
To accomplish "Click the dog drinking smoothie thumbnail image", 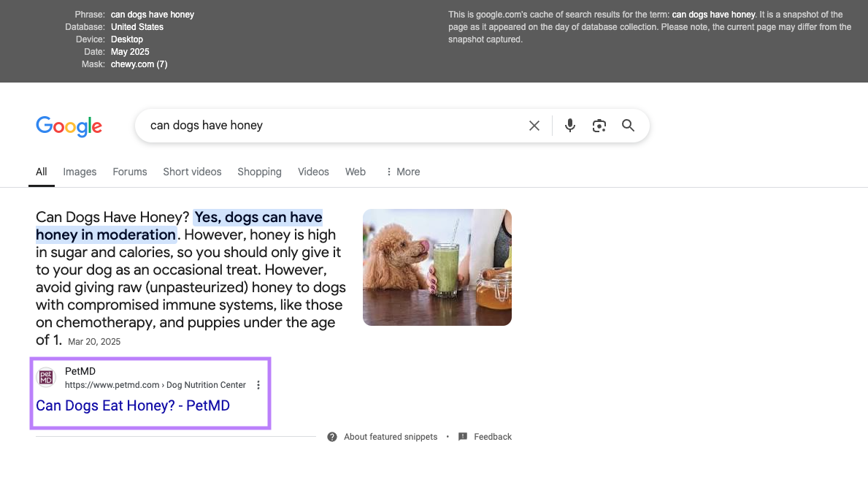I will tap(437, 267).
